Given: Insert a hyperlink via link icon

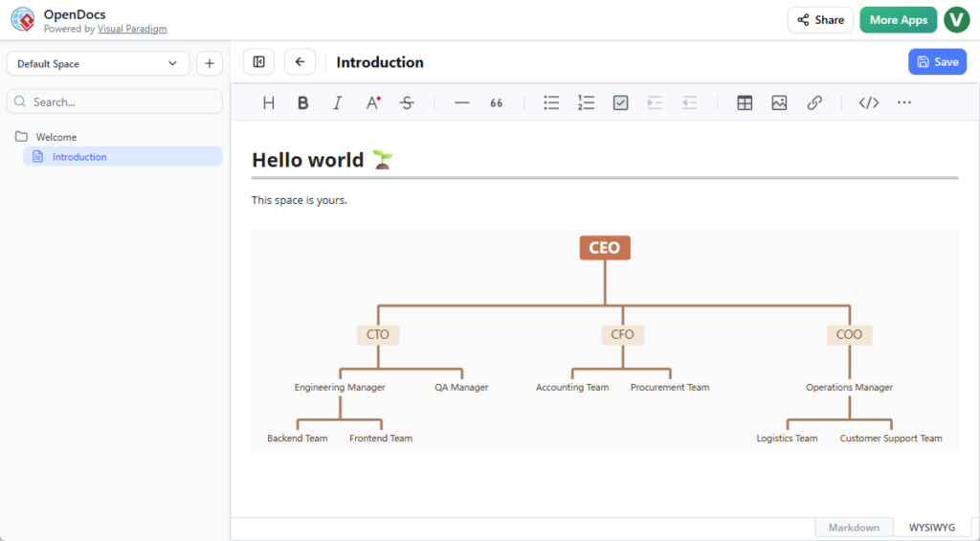Looking at the screenshot, I should [x=814, y=103].
